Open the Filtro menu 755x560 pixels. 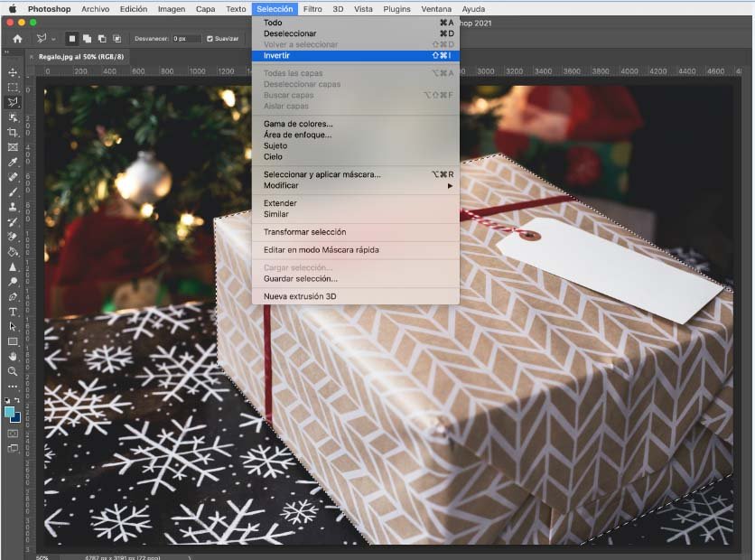point(312,9)
